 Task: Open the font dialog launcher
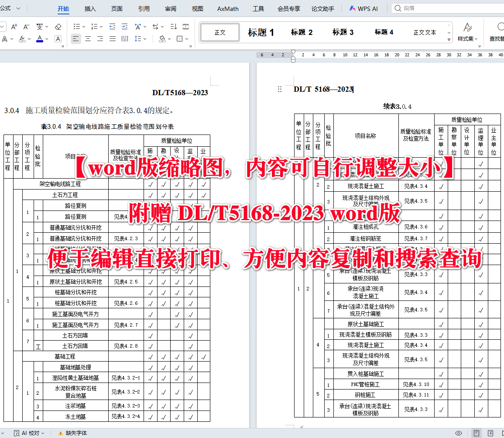tap(63, 46)
